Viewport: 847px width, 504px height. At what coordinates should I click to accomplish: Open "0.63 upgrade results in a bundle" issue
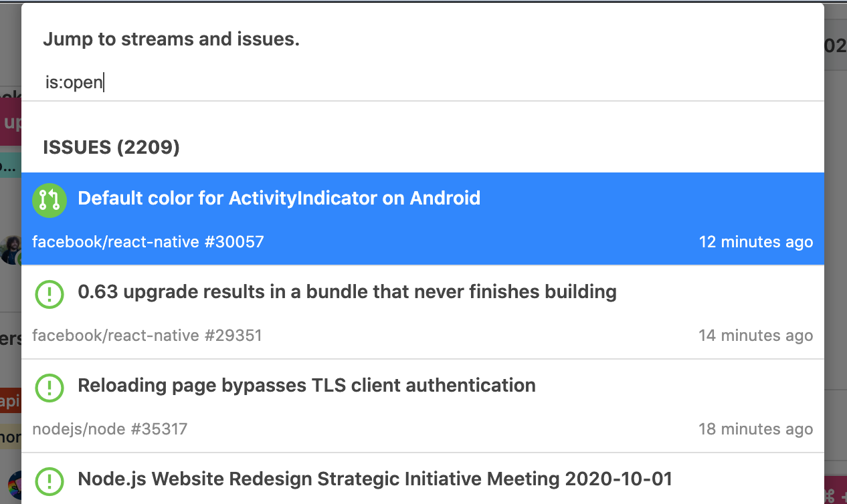pos(347,292)
